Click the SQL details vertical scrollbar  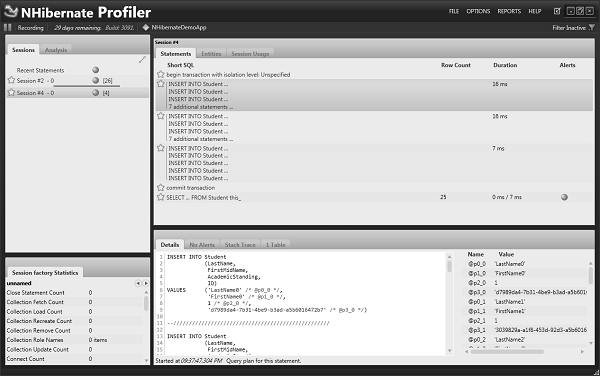tap(450, 266)
